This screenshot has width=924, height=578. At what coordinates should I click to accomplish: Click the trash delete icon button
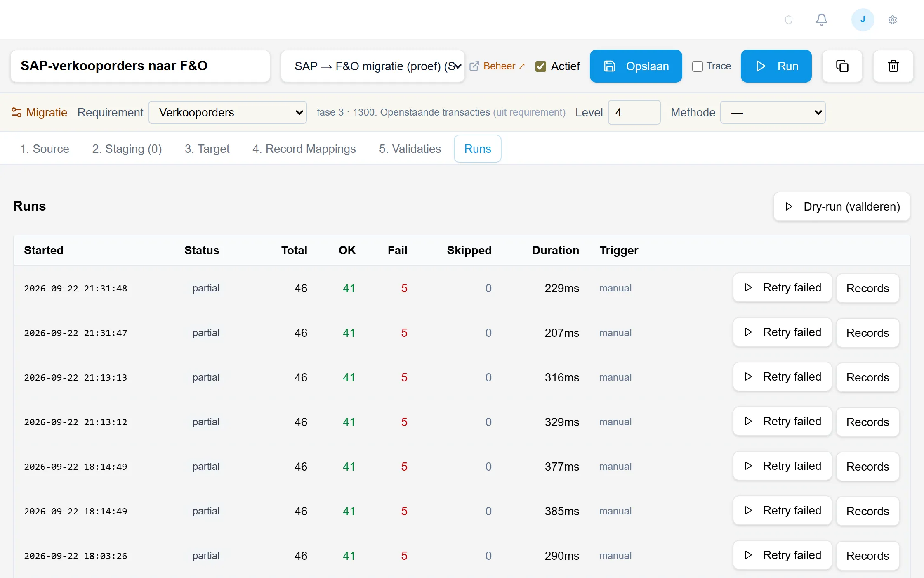(893, 66)
